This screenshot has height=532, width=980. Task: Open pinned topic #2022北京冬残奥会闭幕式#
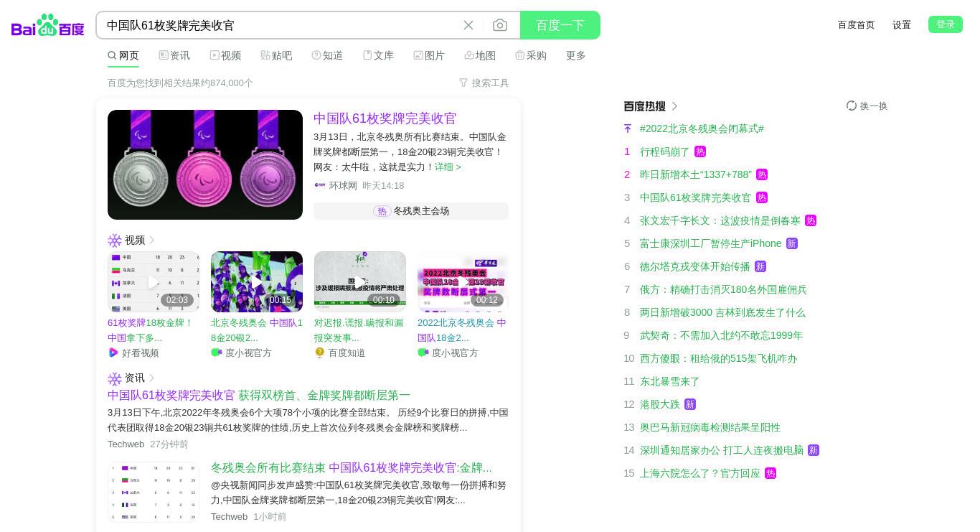702,129
